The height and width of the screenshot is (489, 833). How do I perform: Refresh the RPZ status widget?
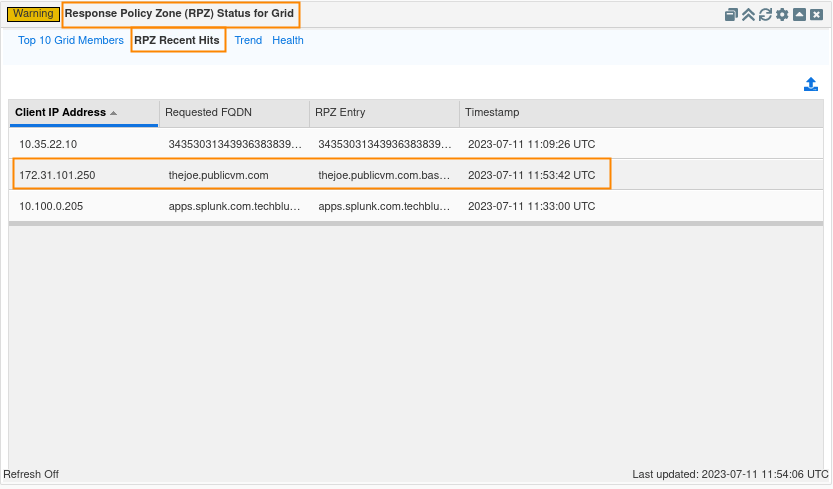(765, 15)
